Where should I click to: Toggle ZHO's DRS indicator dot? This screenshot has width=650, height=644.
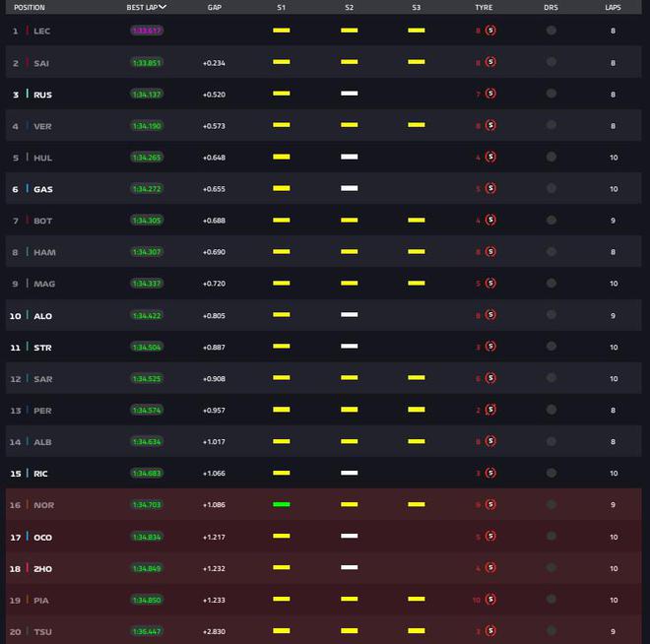pos(551,568)
